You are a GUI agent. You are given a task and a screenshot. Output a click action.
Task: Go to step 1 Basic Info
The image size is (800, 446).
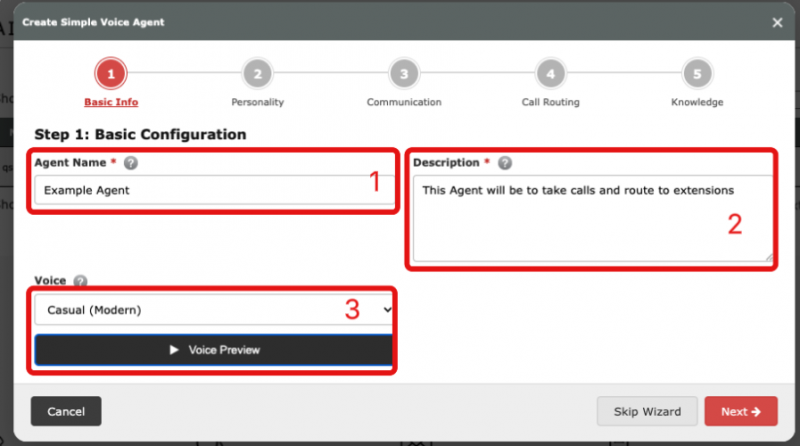point(111,73)
